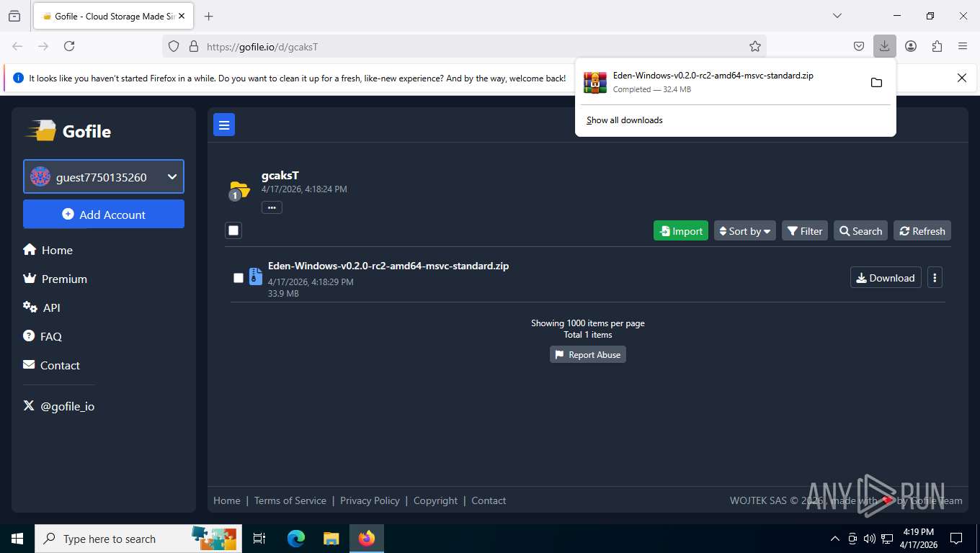Open the taskbar clock and date
Image resolution: width=980 pixels, height=553 pixels.
coord(919,539)
